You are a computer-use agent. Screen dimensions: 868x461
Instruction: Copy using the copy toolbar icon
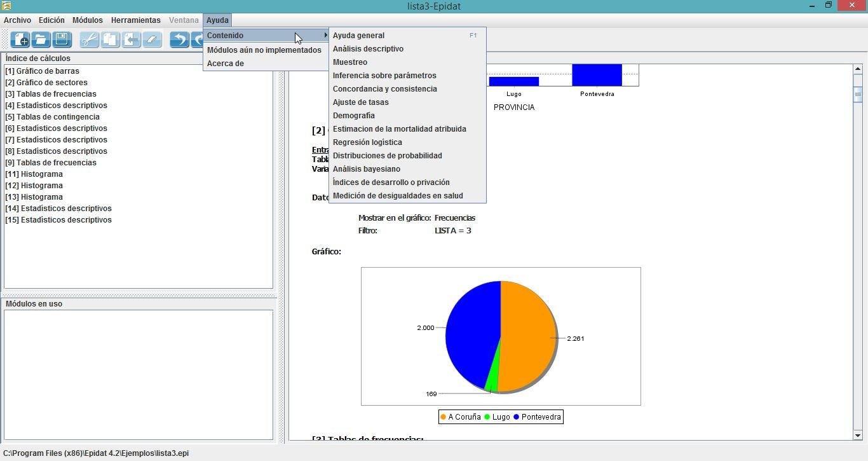tap(109, 39)
